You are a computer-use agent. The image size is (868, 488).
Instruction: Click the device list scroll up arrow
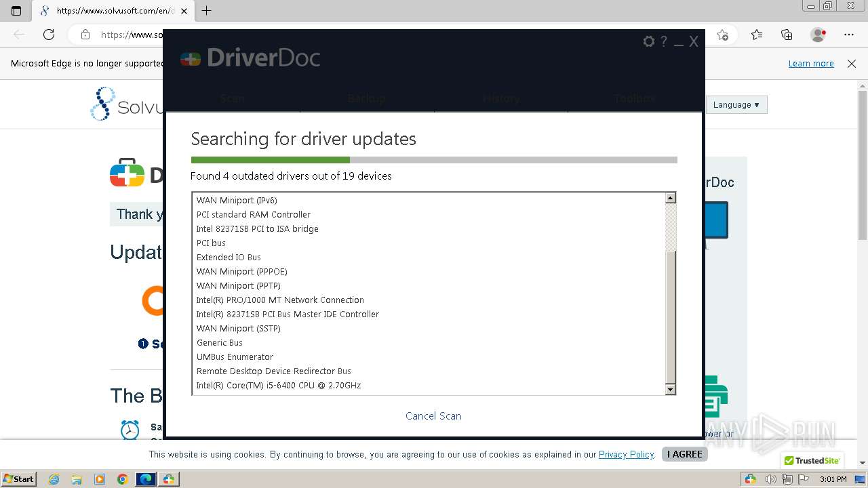tap(670, 199)
